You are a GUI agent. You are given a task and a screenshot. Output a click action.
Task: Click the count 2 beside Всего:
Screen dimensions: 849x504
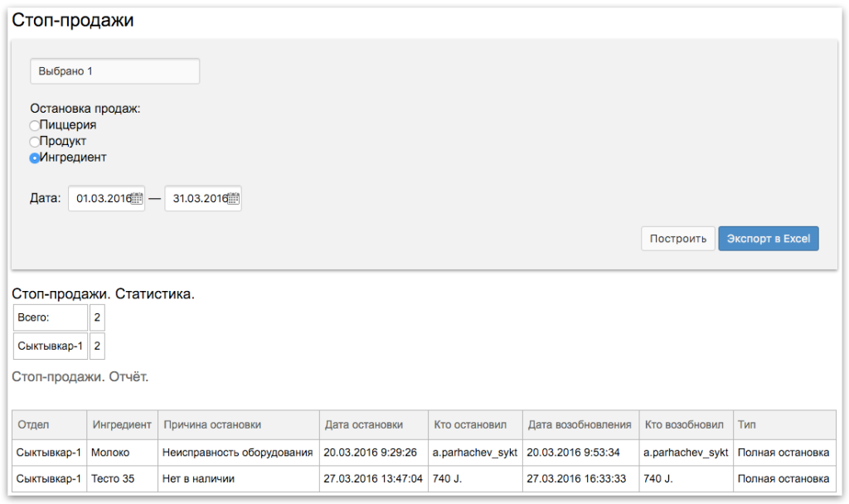pyautogui.click(x=97, y=317)
